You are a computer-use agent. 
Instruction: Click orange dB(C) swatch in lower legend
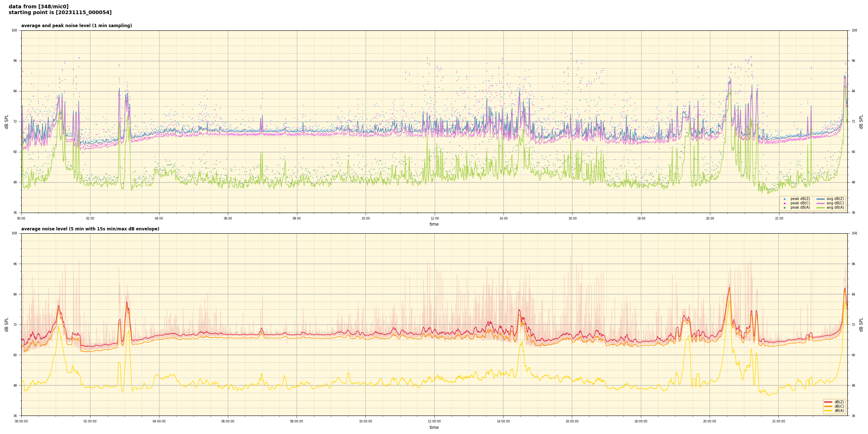point(828,406)
